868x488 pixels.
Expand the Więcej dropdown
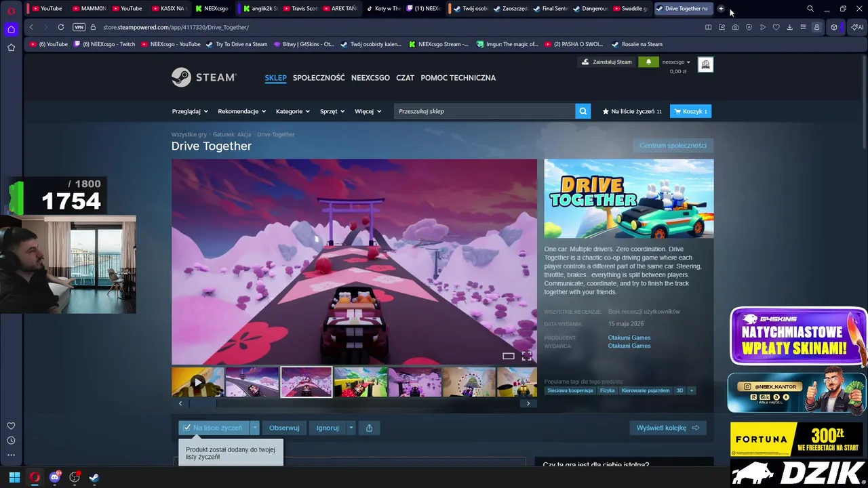coord(368,111)
